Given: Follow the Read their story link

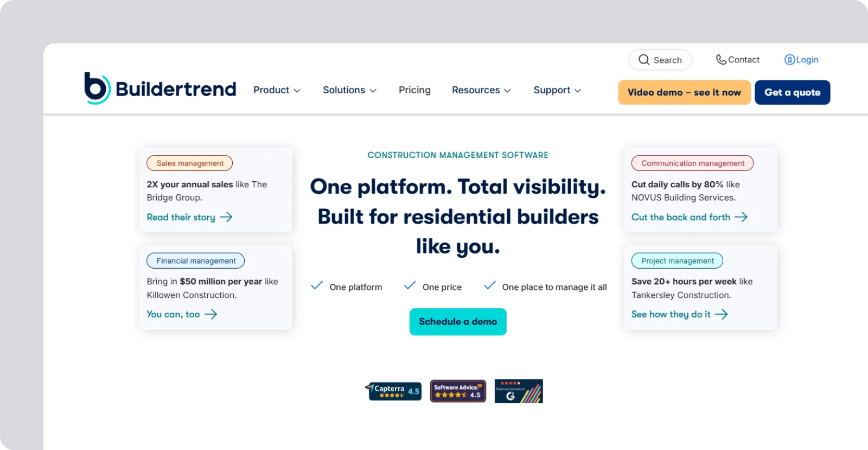Looking at the screenshot, I should [189, 217].
